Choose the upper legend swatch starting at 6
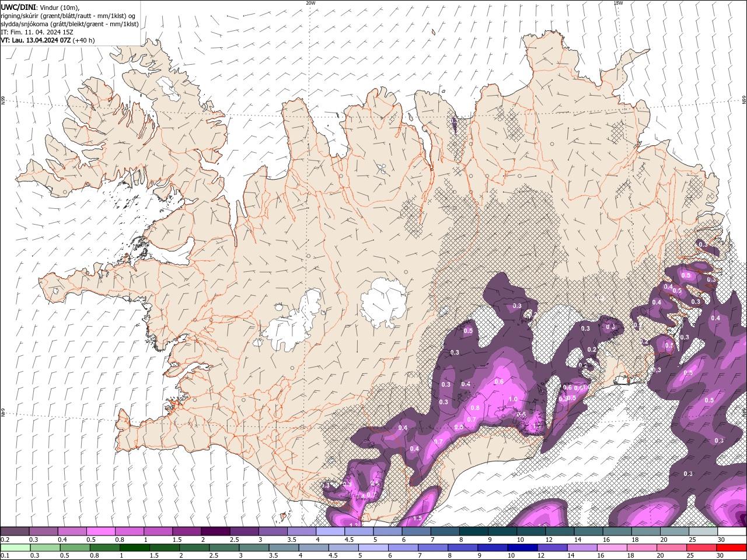747x560 pixels. pyautogui.click(x=416, y=531)
